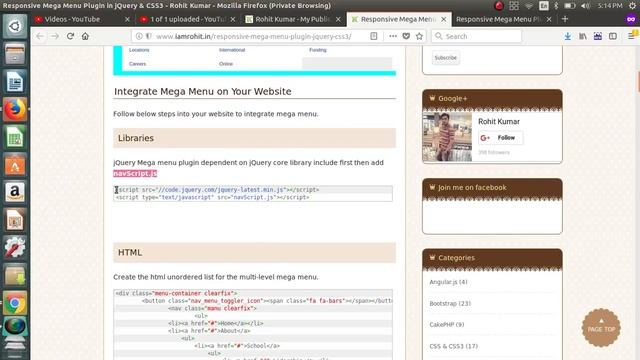Open LibreOffice Writer in the dock
Screen dimensions: 640x360
click(x=15, y=82)
